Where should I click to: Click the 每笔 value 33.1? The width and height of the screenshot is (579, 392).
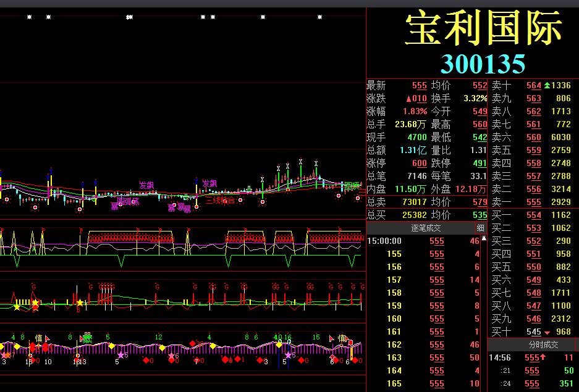click(x=479, y=176)
